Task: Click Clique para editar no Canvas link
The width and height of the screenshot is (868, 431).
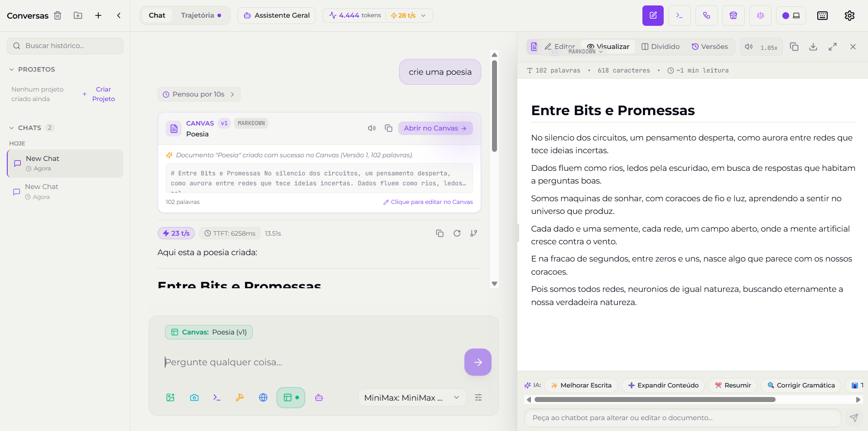Action: tap(428, 202)
